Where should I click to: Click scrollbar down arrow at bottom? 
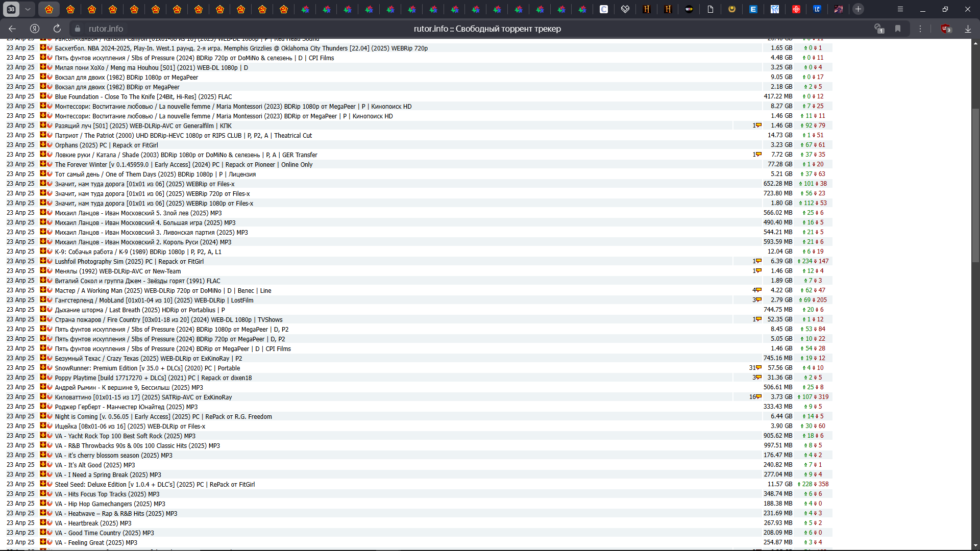975,545
